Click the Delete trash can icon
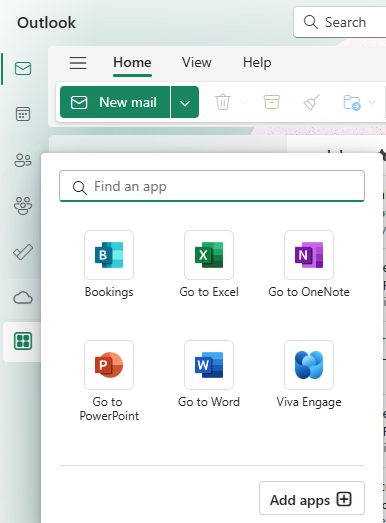This screenshot has width=386, height=523. coord(223,102)
